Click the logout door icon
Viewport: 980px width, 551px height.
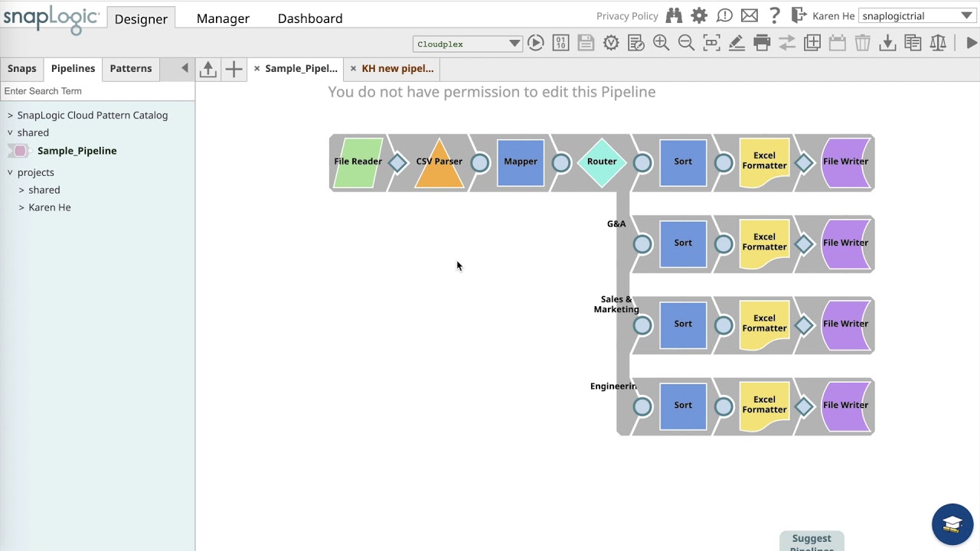coord(799,15)
